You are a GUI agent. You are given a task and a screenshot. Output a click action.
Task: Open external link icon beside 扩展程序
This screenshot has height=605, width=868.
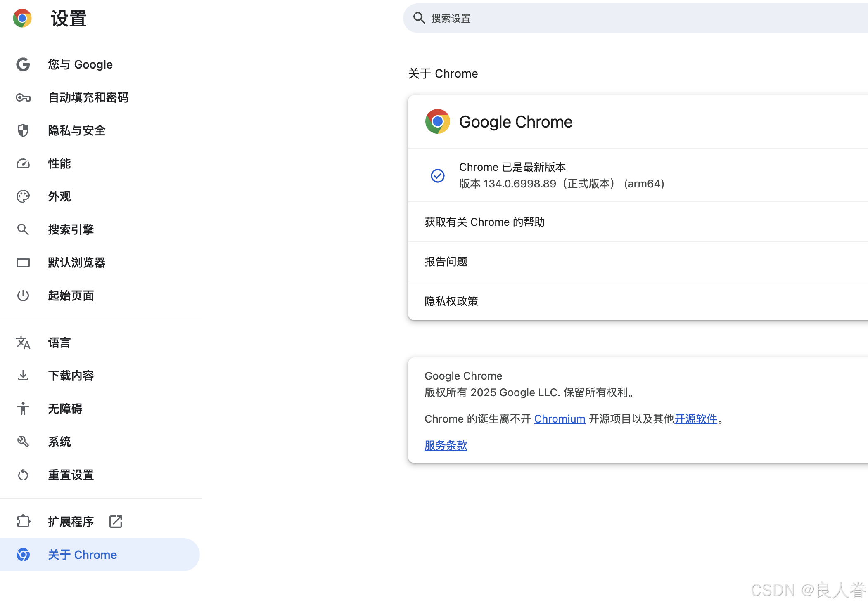(116, 521)
